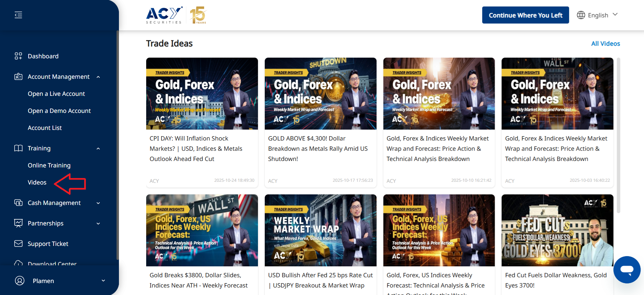Open the Fed Cut Gold Eyes 3700 thumbnail
The image size is (644, 295).
[x=557, y=230]
